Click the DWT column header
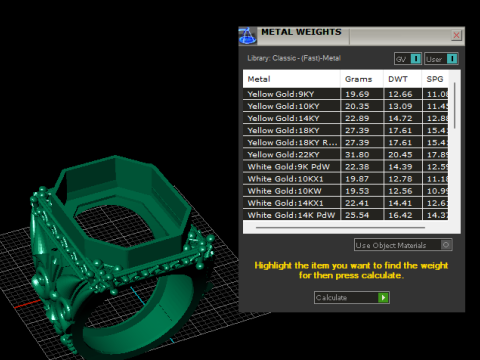480x360 pixels. point(402,79)
